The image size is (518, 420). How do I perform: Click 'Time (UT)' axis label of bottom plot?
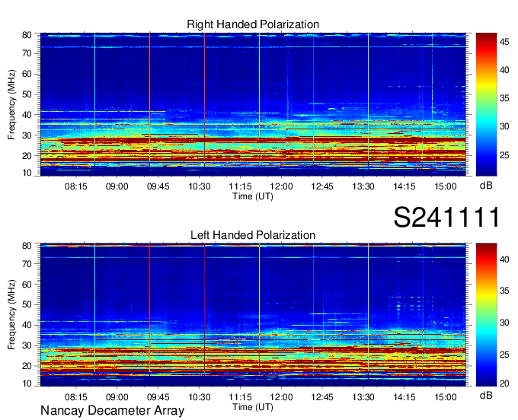click(253, 407)
